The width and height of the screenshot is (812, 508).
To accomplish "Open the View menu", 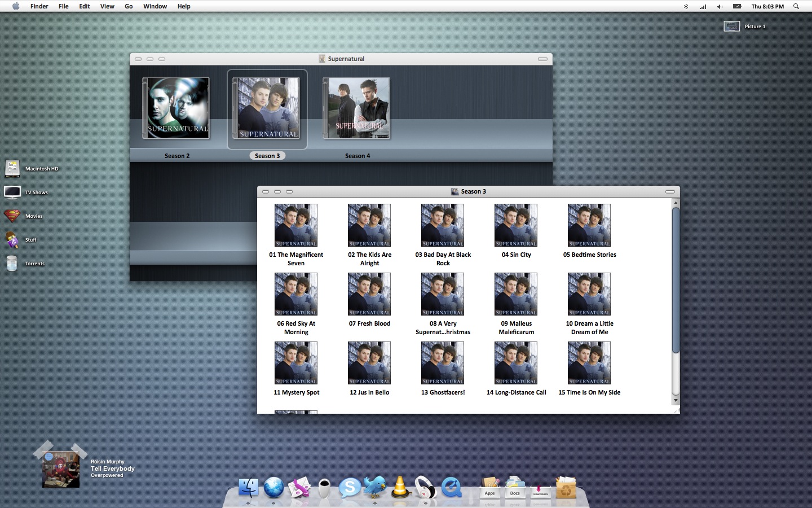I will coord(107,6).
